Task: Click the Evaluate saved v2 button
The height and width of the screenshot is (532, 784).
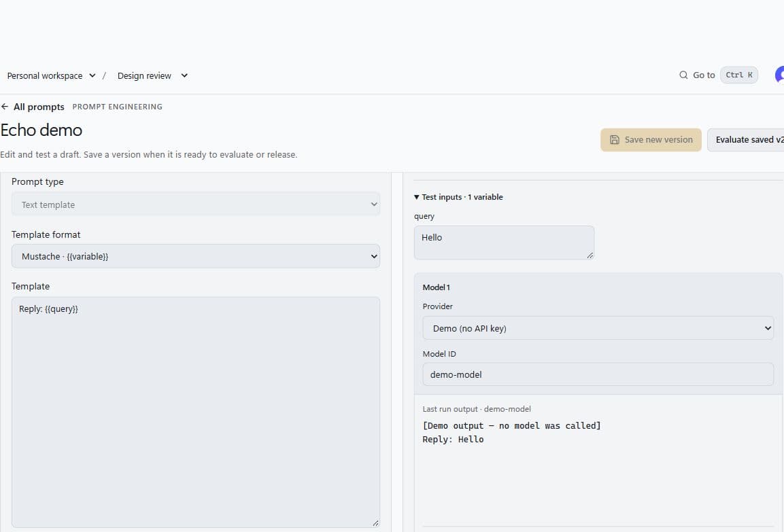Action: [x=745, y=140]
